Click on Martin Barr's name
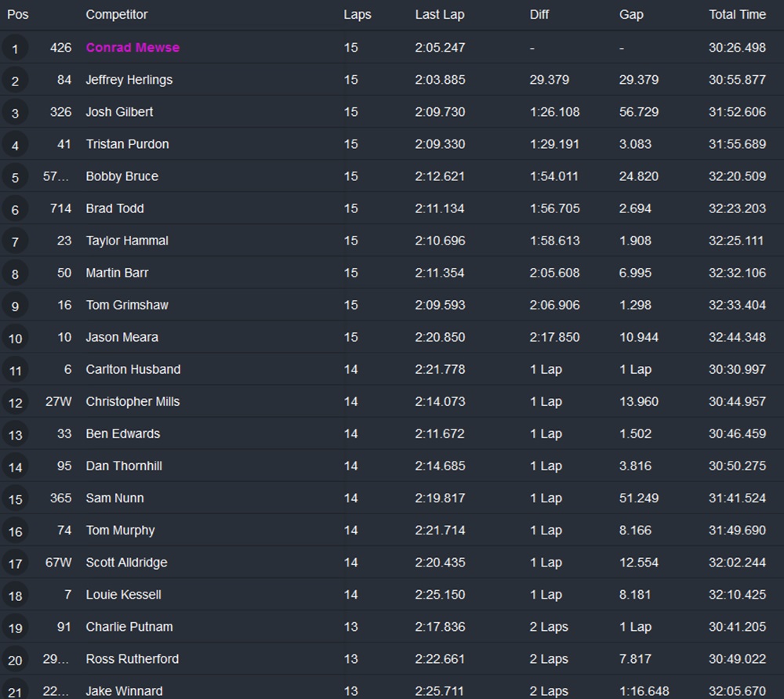 tap(117, 273)
